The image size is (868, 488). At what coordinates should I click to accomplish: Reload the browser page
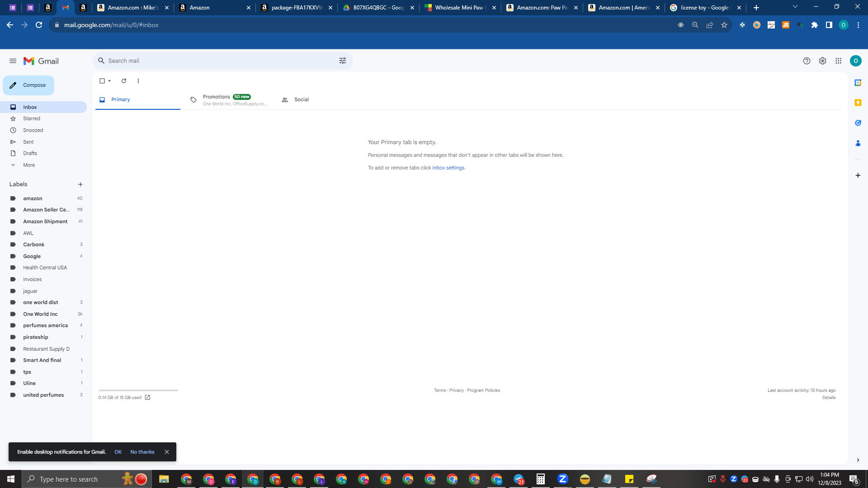pyautogui.click(x=39, y=25)
